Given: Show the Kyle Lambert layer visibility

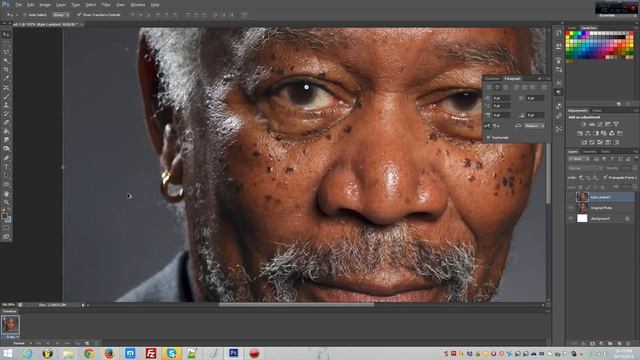Looking at the screenshot, I should point(571,197).
